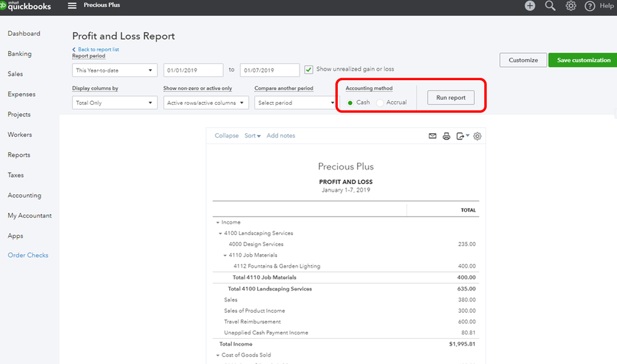Screen dimensions: 617x364
Task: Open the Select period compare dropdown
Action: click(x=296, y=102)
